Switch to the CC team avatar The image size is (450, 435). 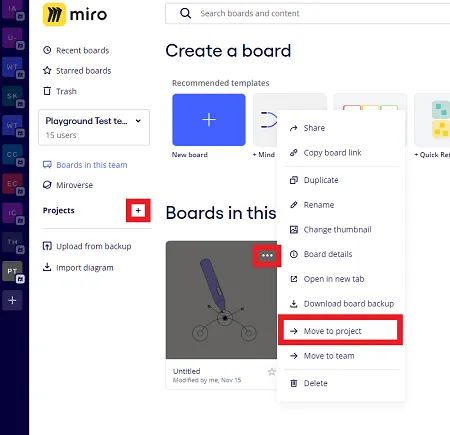tap(13, 154)
